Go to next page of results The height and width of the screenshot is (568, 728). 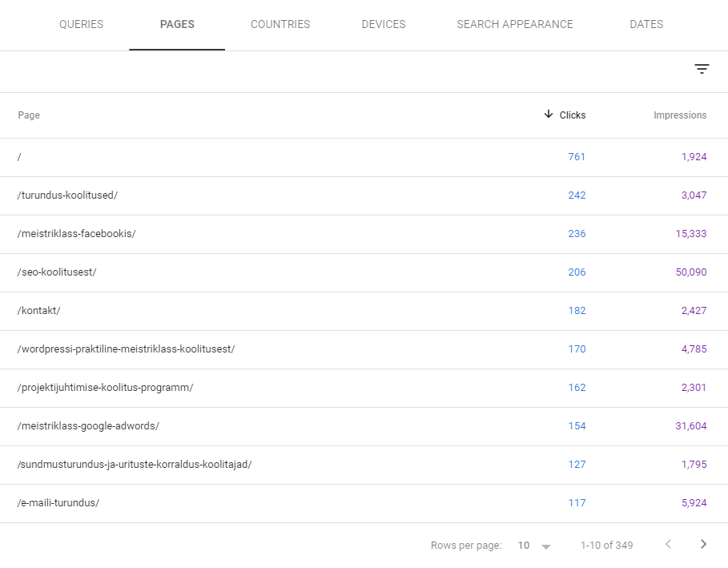point(703,545)
